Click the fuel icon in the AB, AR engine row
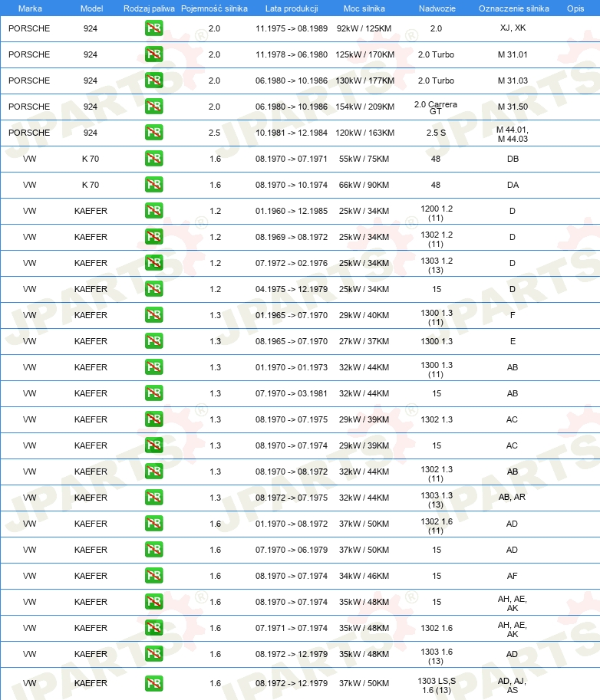600x700 pixels. pyautogui.click(x=153, y=498)
